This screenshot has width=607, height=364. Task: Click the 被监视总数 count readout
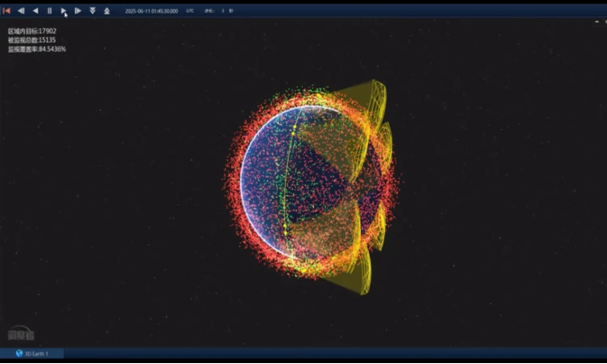31,40
